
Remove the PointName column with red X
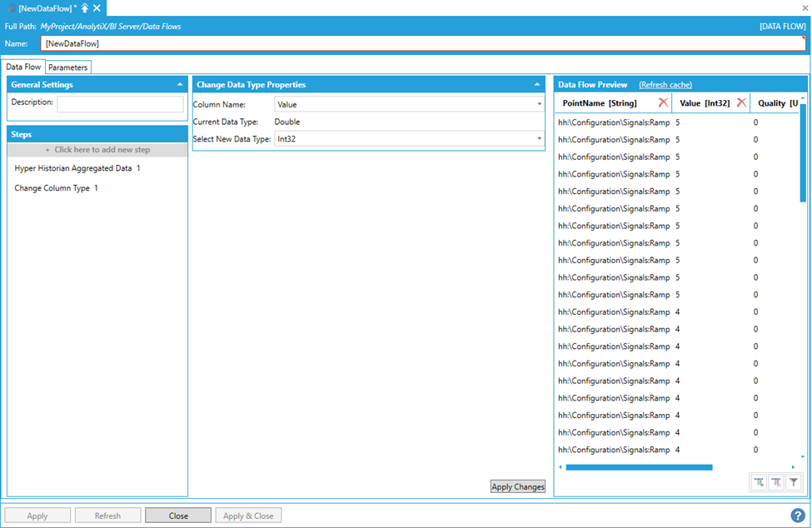663,102
